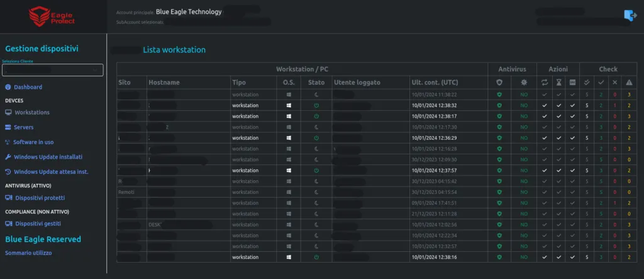Click green shield icon in row 10/01/2024 12:38:32
Screen dimensions: 644x279
499,105
